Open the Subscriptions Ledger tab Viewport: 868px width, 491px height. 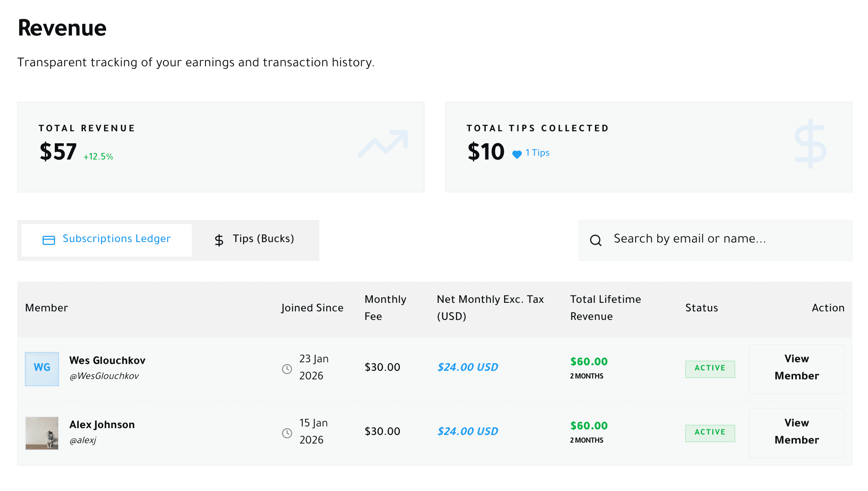pyautogui.click(x=116, y=239)
